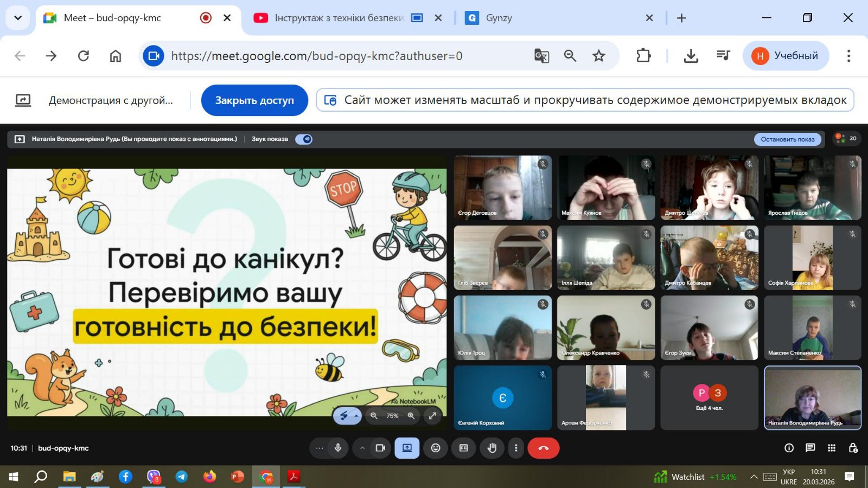This screenshot has width=868, height=488.
Task: Open the chat panel icon
Action: tap(810, 448)
